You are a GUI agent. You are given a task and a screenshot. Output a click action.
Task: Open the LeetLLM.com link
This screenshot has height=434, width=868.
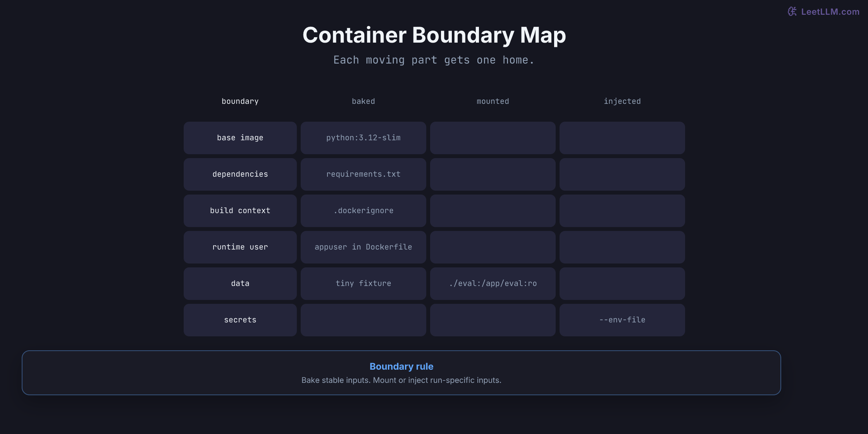830,12
